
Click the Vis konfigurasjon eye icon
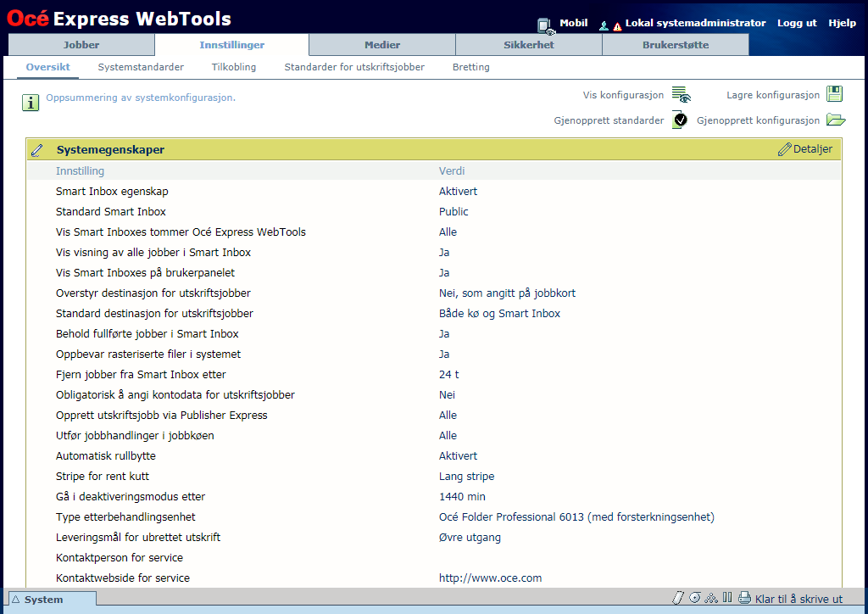[681, 95]
